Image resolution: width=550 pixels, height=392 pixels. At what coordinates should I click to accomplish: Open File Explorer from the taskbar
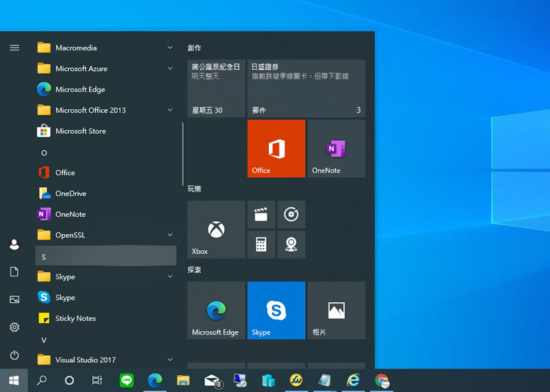(183, 381)
